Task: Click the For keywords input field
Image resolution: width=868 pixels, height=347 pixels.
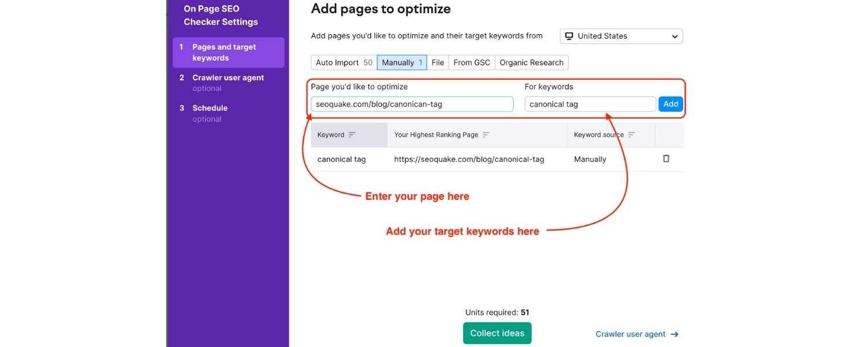Action: click(x=590, y=104)
